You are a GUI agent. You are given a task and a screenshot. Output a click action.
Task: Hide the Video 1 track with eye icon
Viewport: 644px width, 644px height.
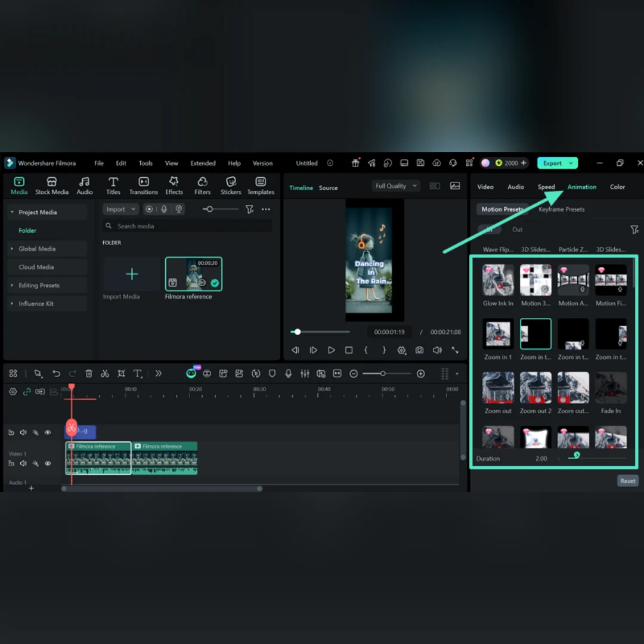coord(48,463)
